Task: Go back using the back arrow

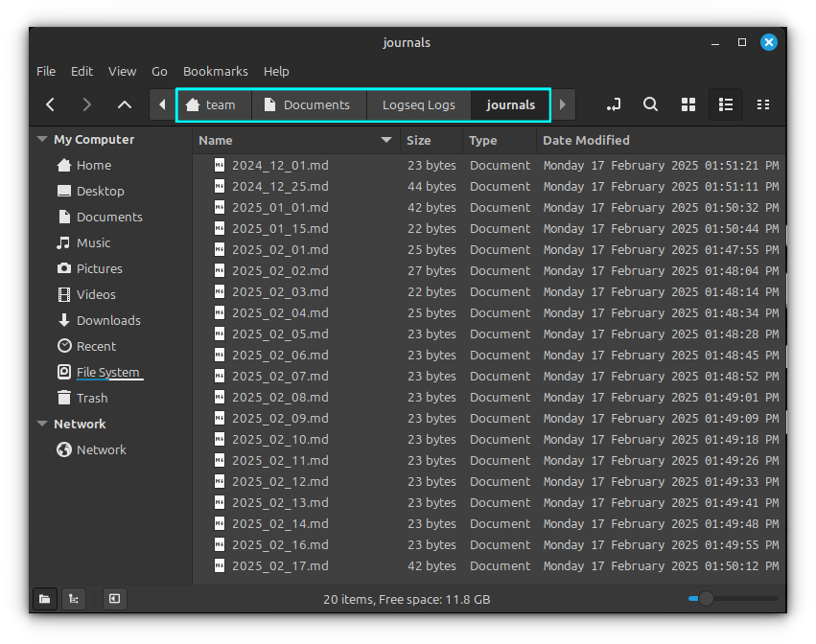Action: (51, 104)
